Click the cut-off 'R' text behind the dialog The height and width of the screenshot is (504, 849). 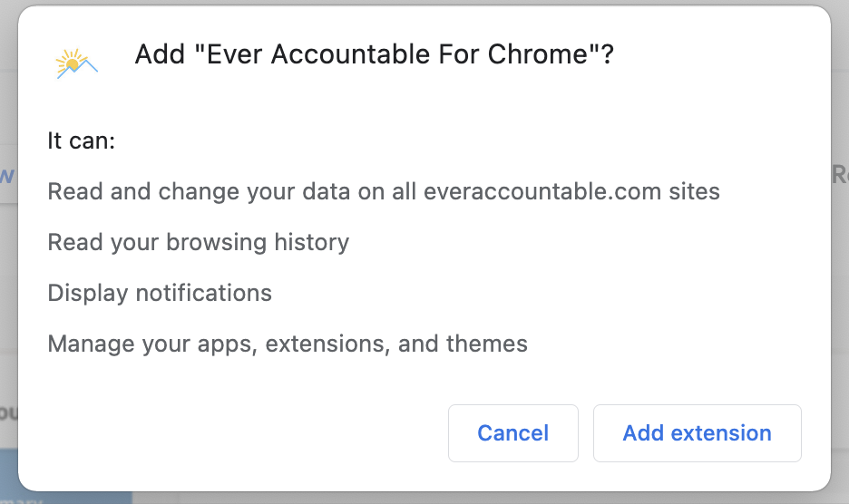pyautogui.click(x=840, y=174)
